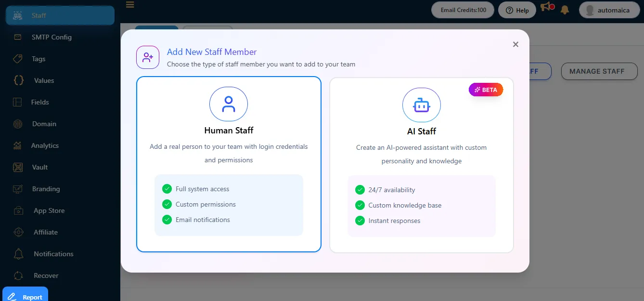Click the notification bell icon in header
Screen dimensions: 644x301
[565, 10]
